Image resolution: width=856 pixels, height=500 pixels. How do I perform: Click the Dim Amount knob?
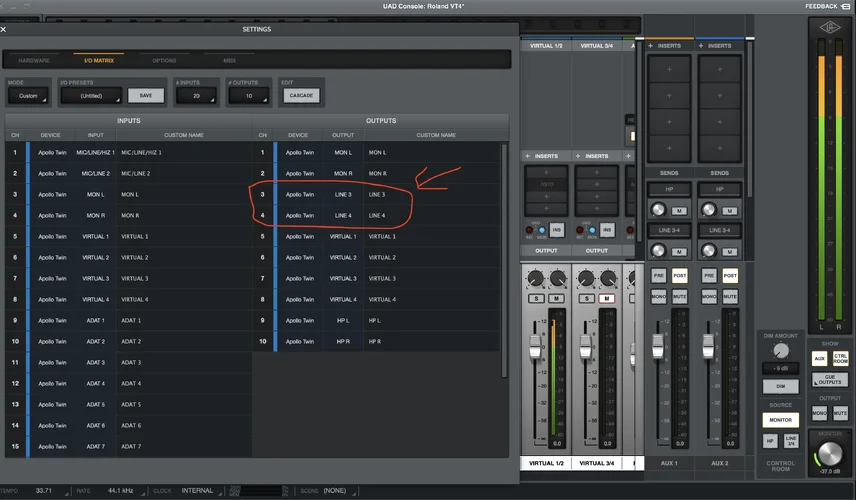point(781,351)
